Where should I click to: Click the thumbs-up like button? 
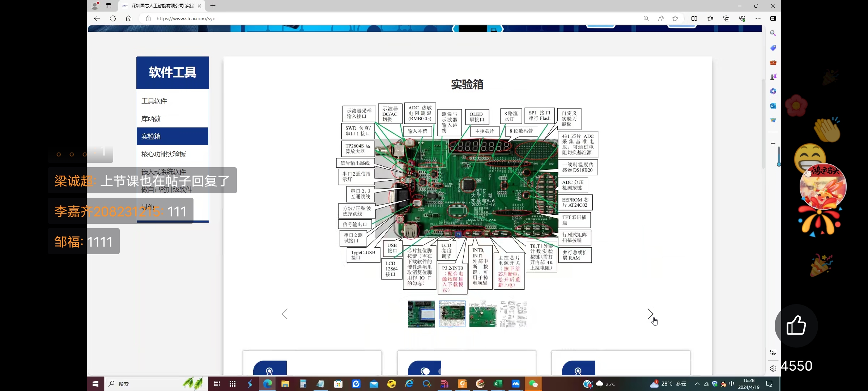point(796,325)
